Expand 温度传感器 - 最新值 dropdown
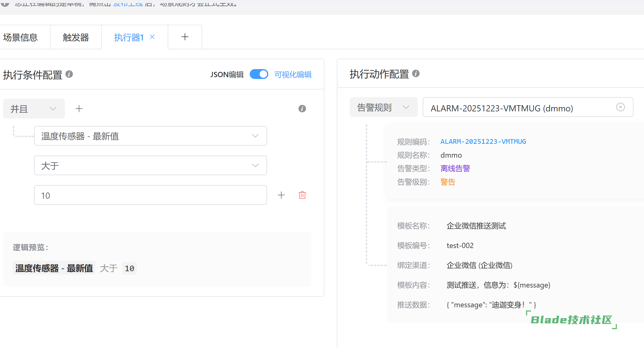The width and height of the screenshot is (644, 348). click(x=150, y=136)
